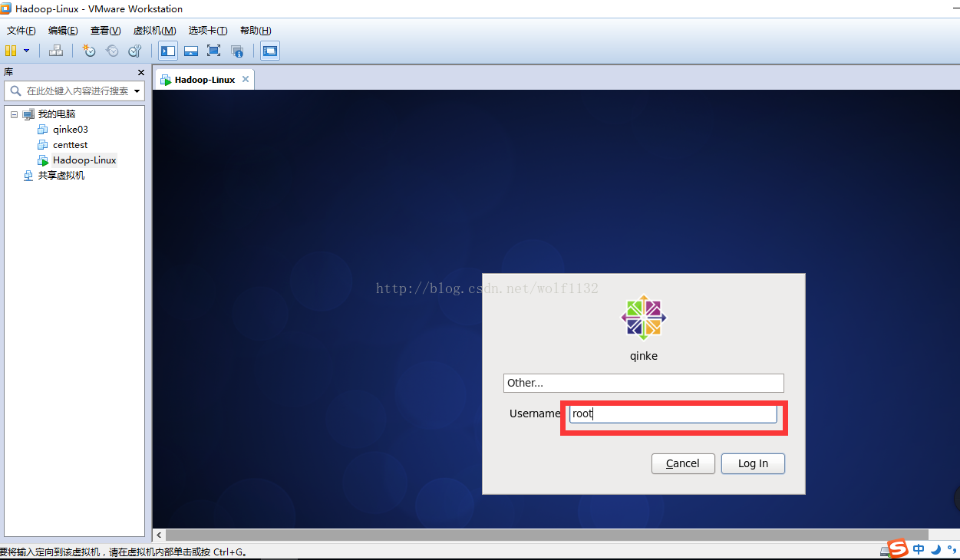Select the centtest virtual machine
Image resolution: width=960 pixels, height=560 pixels.
71,145
